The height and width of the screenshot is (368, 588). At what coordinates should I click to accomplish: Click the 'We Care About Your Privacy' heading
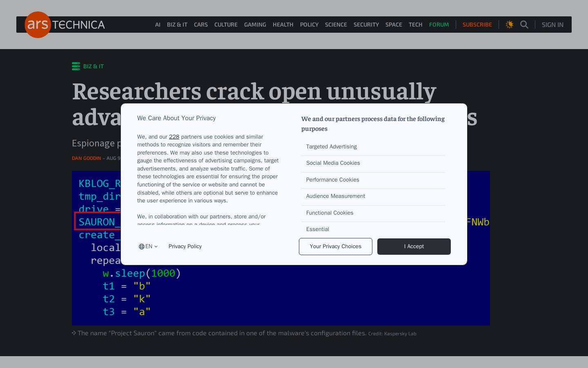pyautogui.click(x=176, y=118)
